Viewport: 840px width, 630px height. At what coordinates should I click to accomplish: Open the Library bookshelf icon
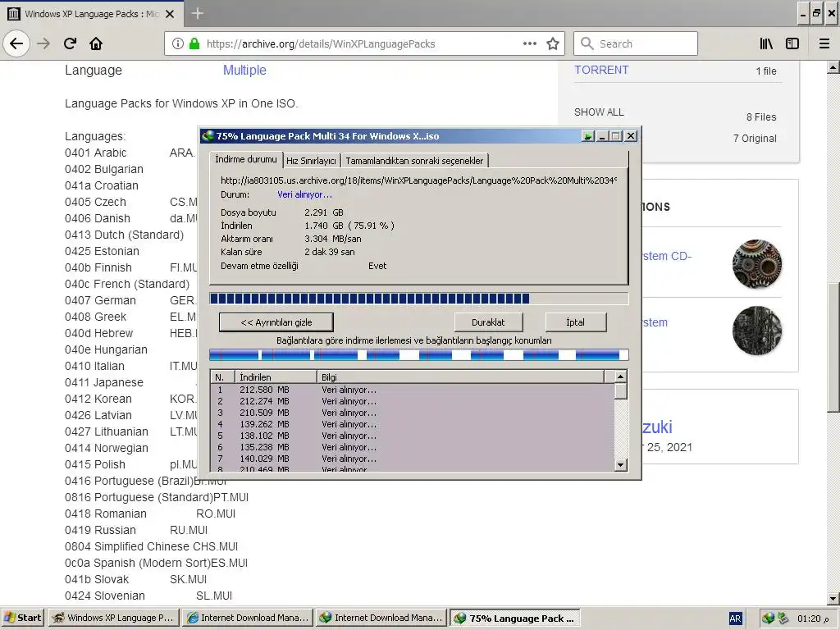coord(766,44)
